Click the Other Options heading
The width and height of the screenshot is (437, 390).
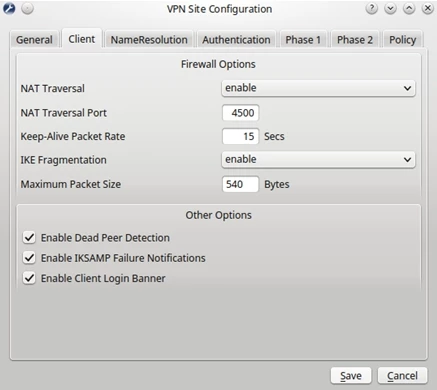tap(219, 215)
